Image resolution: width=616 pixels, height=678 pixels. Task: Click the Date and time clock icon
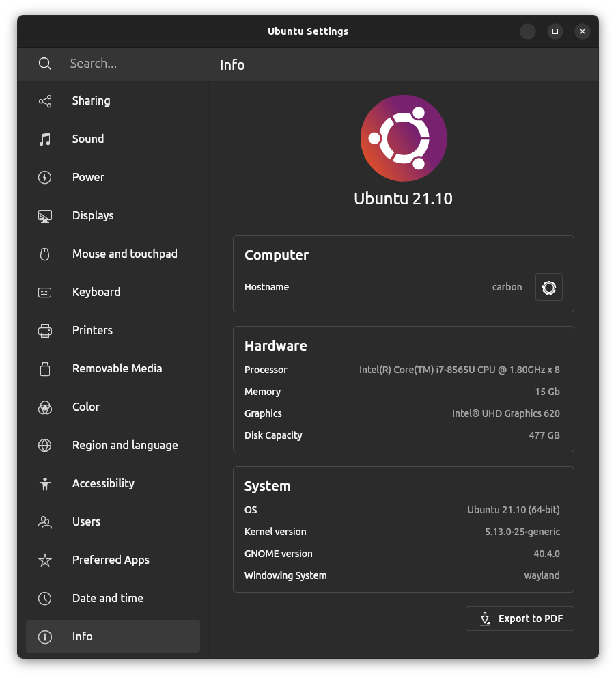(45, 599)
